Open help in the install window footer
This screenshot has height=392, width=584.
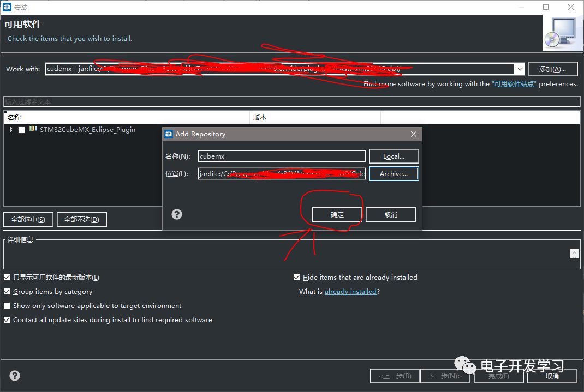(x=15, y=376)
